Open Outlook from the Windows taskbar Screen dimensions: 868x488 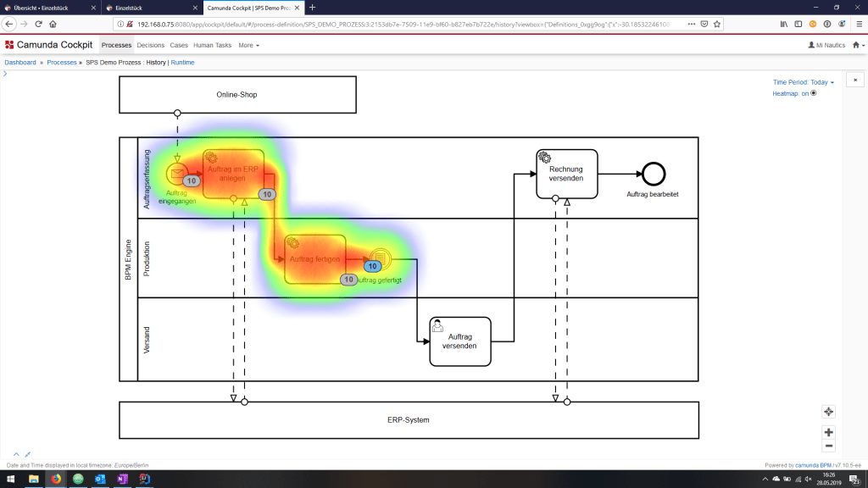pos(99,479)
